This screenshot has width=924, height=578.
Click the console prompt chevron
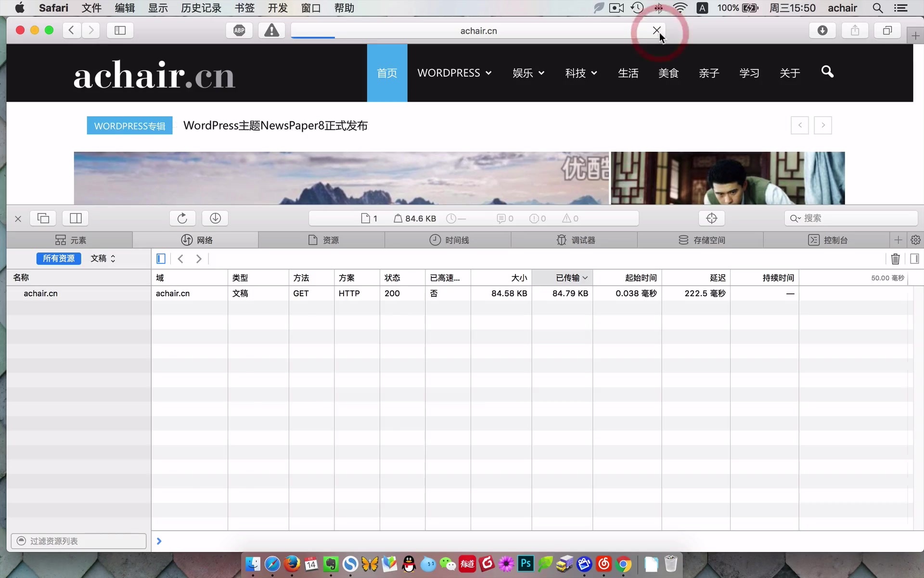pyautogui.click(x=159, y=541)
